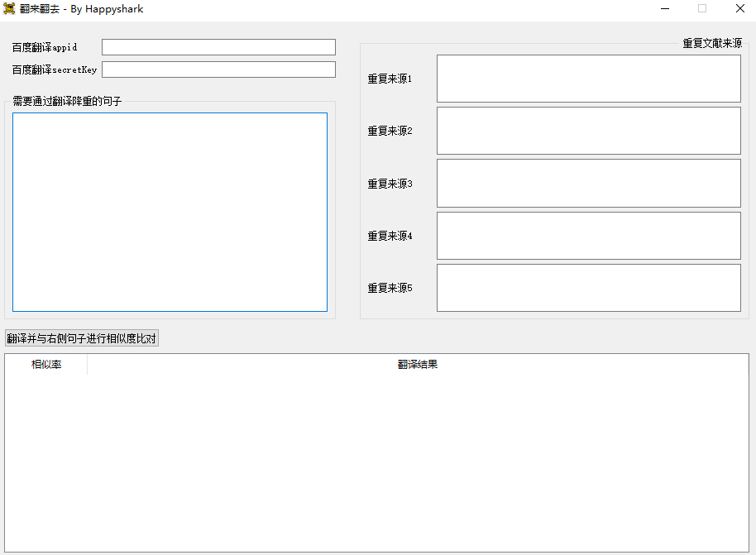756x555 pixels.
Task: Click the 重复来源5 label
Action: point(390,289)
